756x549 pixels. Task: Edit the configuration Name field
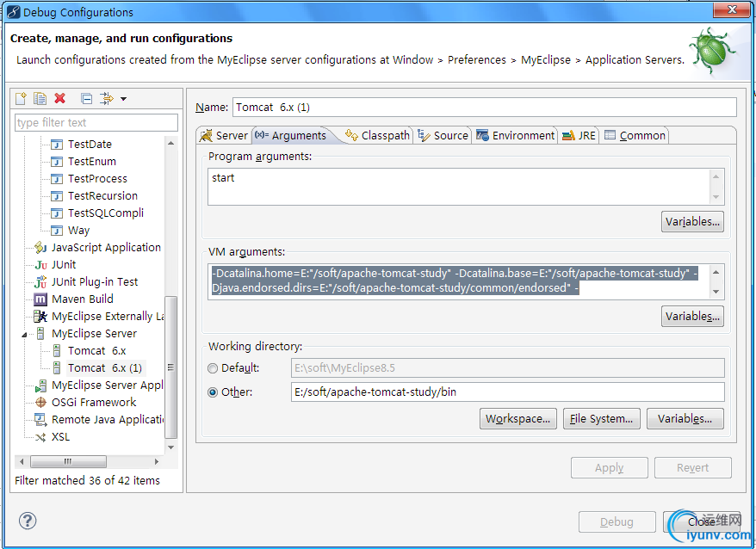tap(485, 107)
